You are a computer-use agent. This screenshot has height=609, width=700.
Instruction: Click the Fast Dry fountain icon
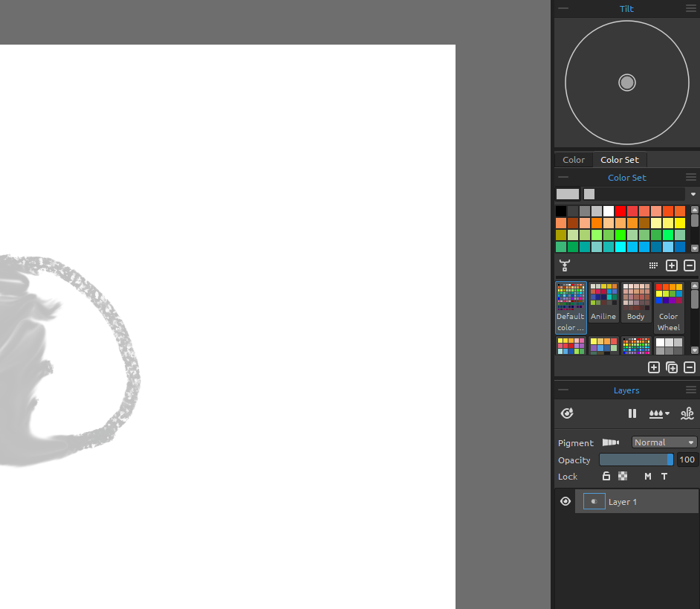coord(687,413)
